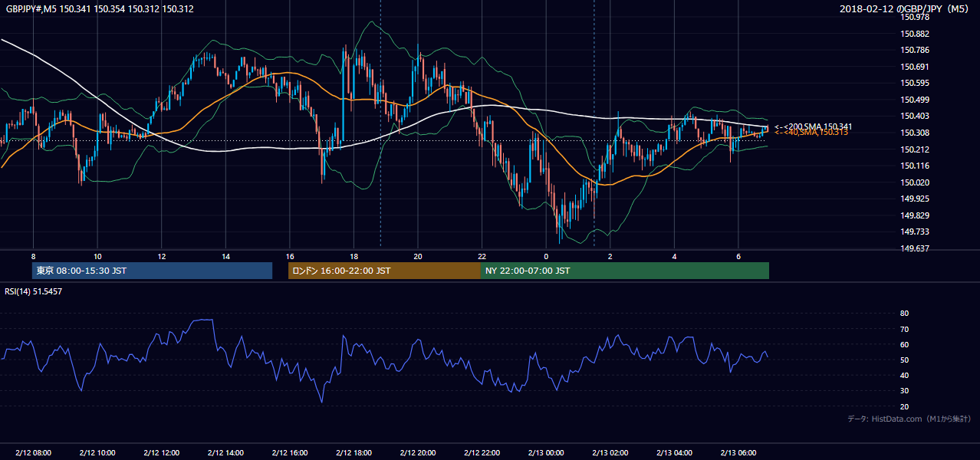Open the HistData.com data source credit

[x=909, y=419]
